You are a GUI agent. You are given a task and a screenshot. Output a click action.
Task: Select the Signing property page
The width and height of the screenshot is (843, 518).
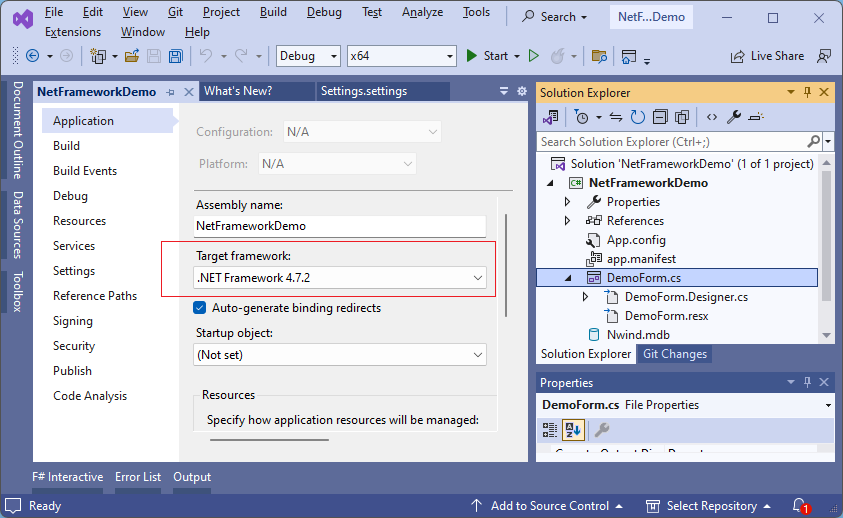tap(73, 321)
